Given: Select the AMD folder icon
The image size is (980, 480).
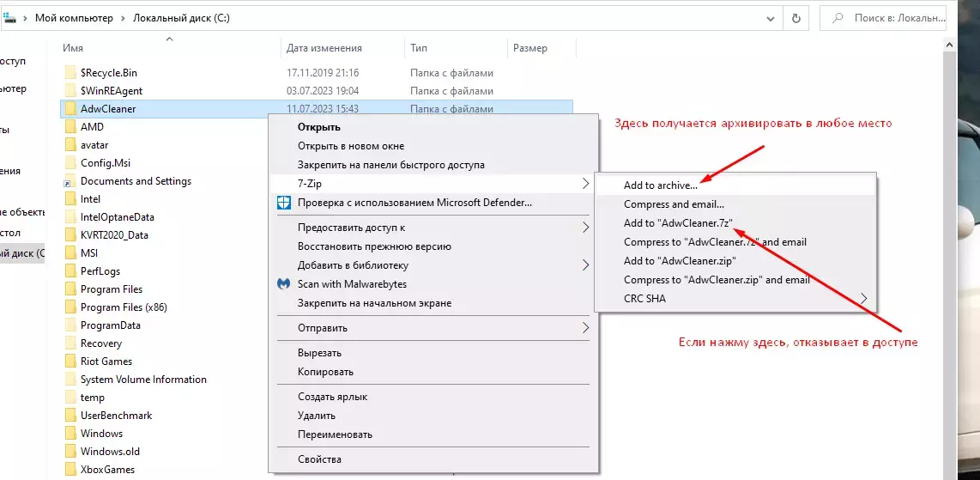Looking at the screenshot, I should click(x=70, y=127).
